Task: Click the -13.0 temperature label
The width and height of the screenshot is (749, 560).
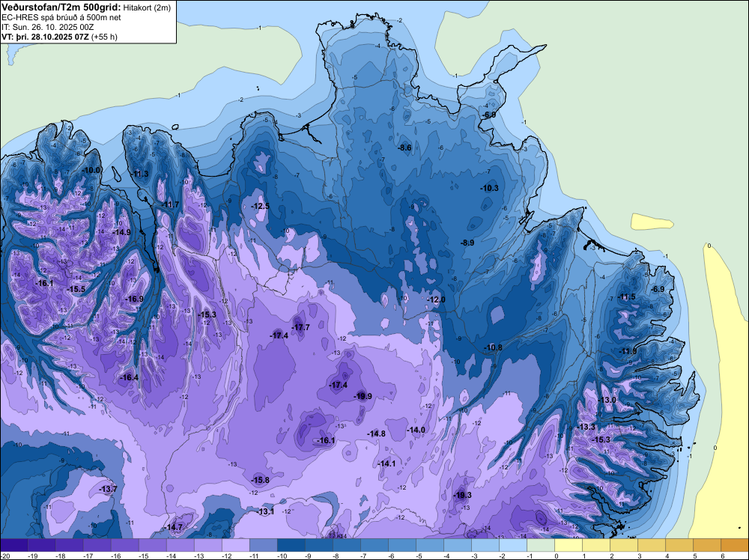Action: click(607, 400)
